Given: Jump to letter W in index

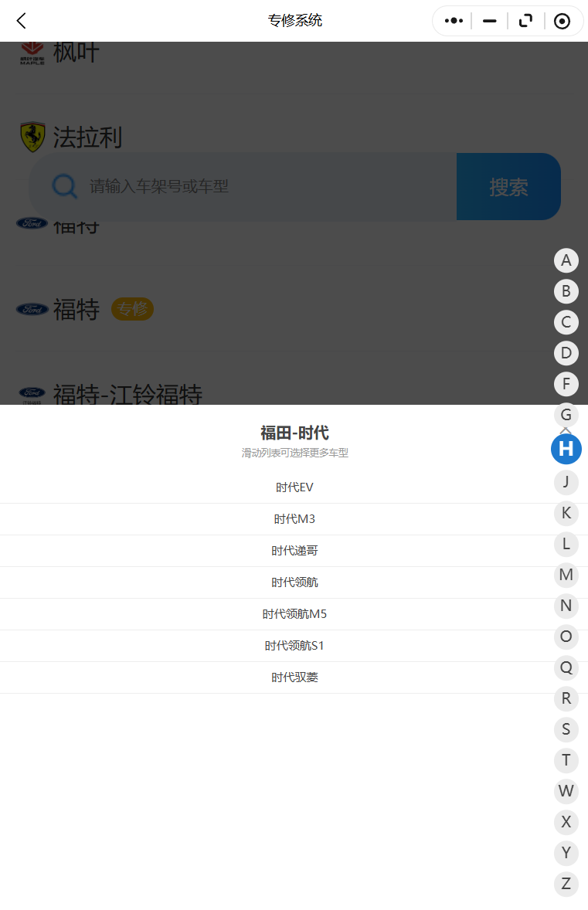Looking at the screenshot, I should (x=566, y=790).
